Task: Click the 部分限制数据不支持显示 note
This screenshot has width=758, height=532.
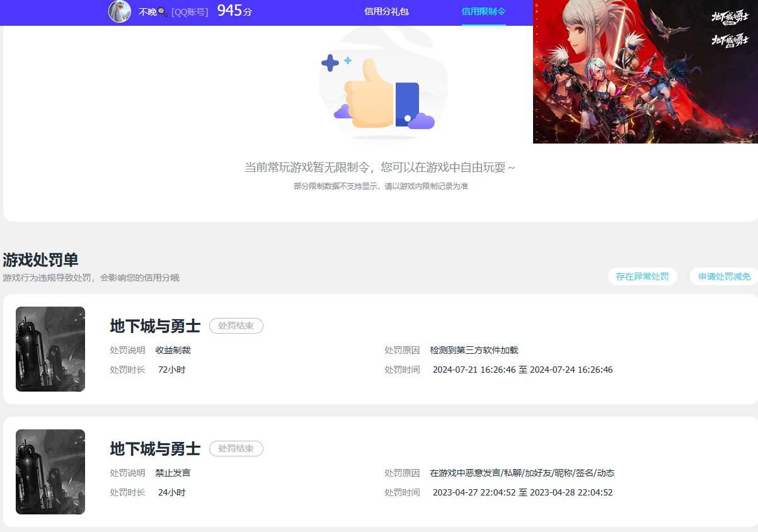Action: [x=381, y=186]
